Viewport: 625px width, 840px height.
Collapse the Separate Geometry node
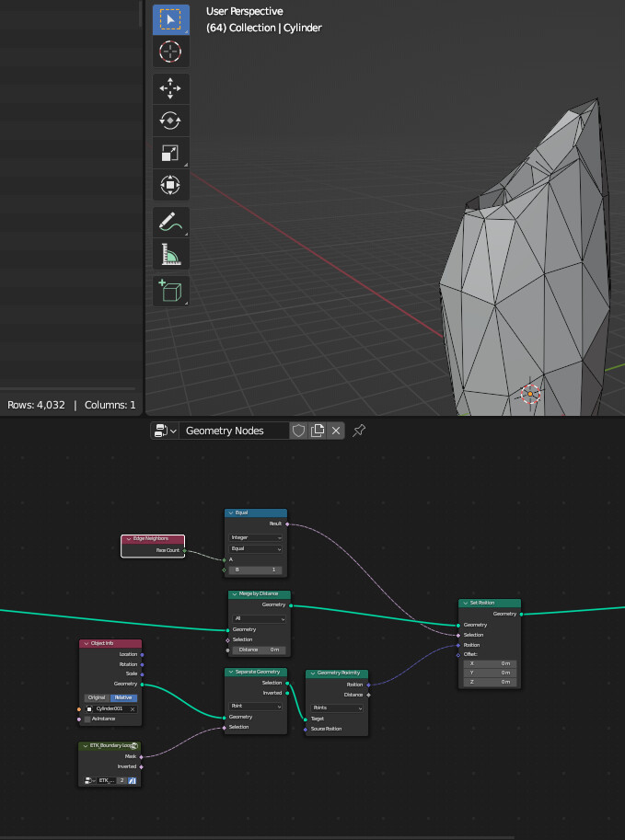tap(231, 672)
